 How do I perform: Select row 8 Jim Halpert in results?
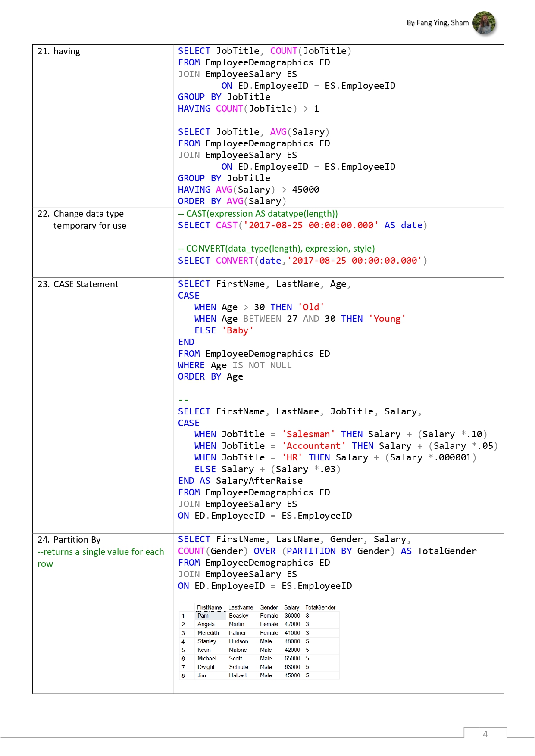tap(260, 675)
